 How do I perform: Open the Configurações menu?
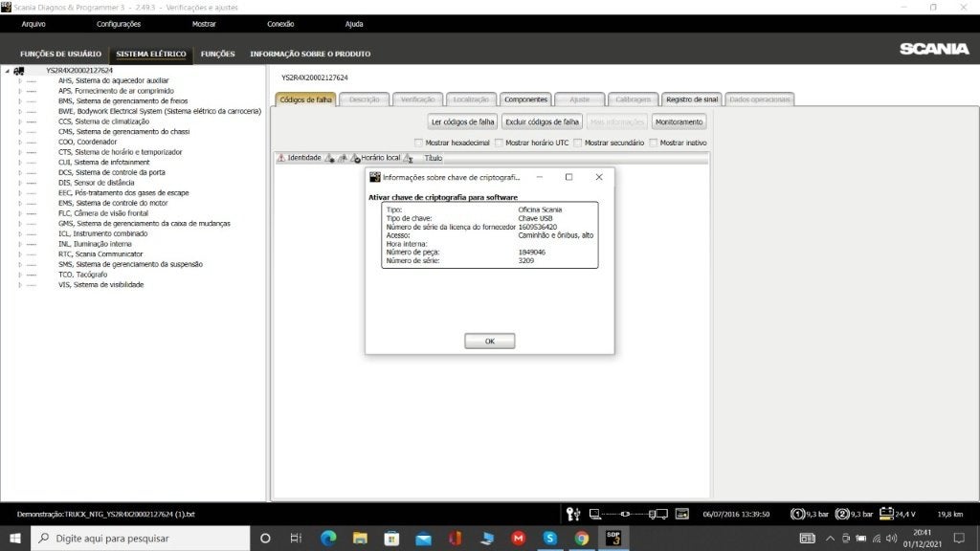pyautogui.click(x=118, y=24)
